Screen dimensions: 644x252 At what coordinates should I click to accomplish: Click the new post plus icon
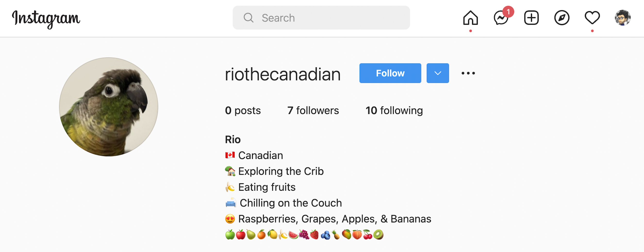pos(531,18)
